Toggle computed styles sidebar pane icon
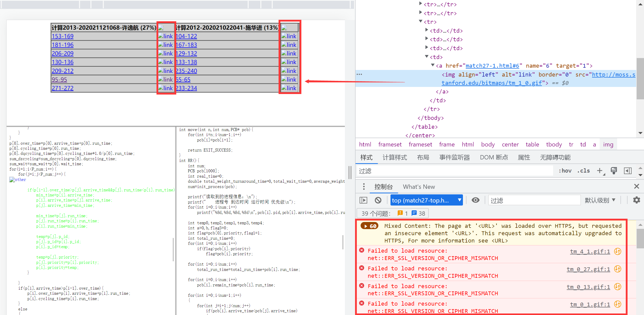 coord(628,171)
